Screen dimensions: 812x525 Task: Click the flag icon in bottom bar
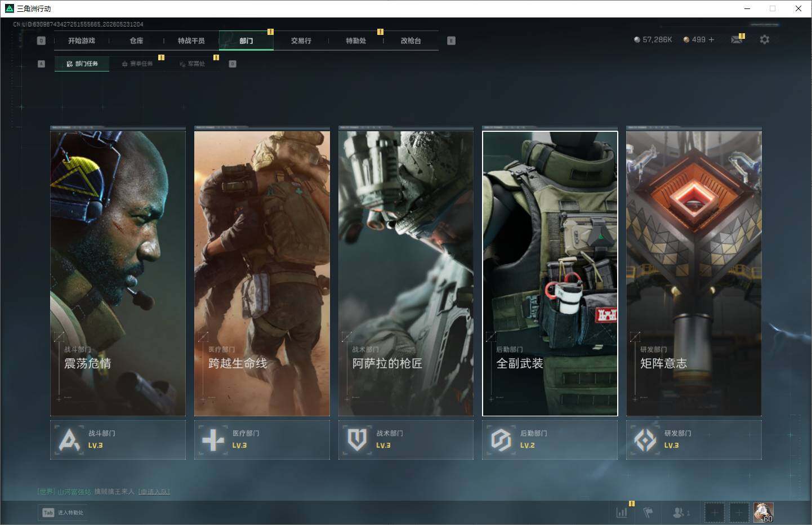[x=648, y=513]
